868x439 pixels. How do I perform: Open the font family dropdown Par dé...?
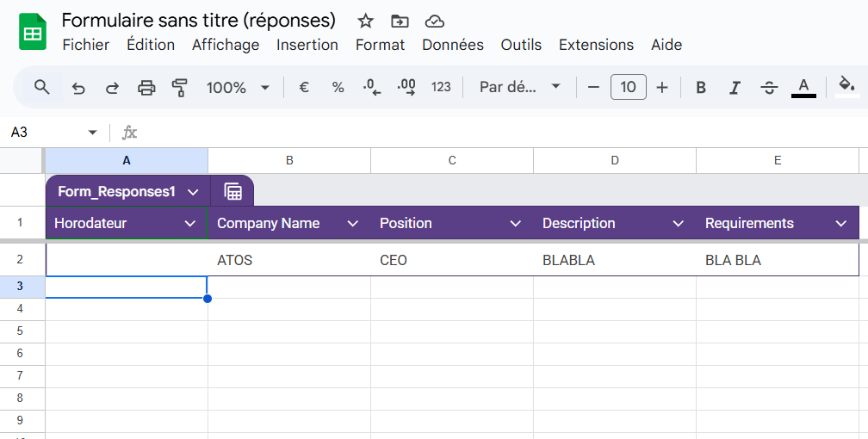[520, 88]
